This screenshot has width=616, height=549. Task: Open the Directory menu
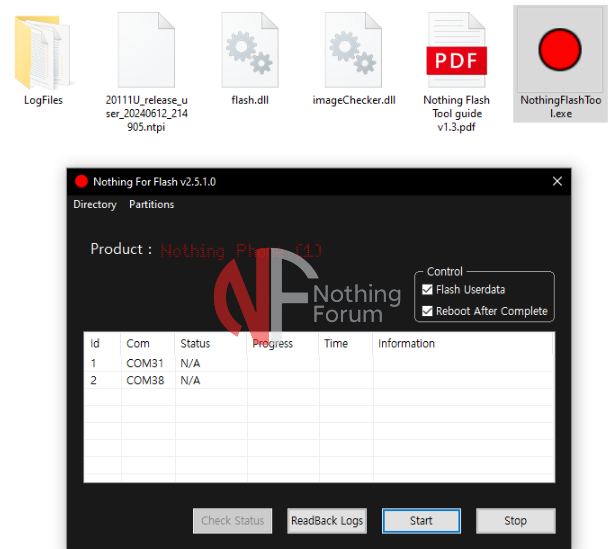tap(95, 204)
